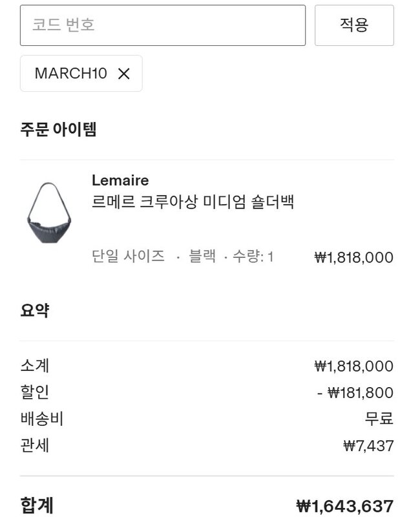Click the ₩7,437 customs amount

click(368, 445)
